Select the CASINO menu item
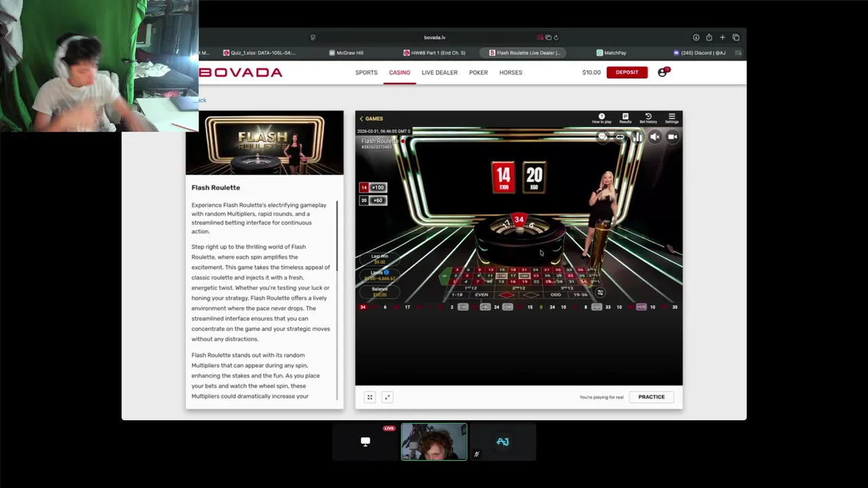Image resolution: width=868 pixels, height=488 pixels. pos(399,73)
